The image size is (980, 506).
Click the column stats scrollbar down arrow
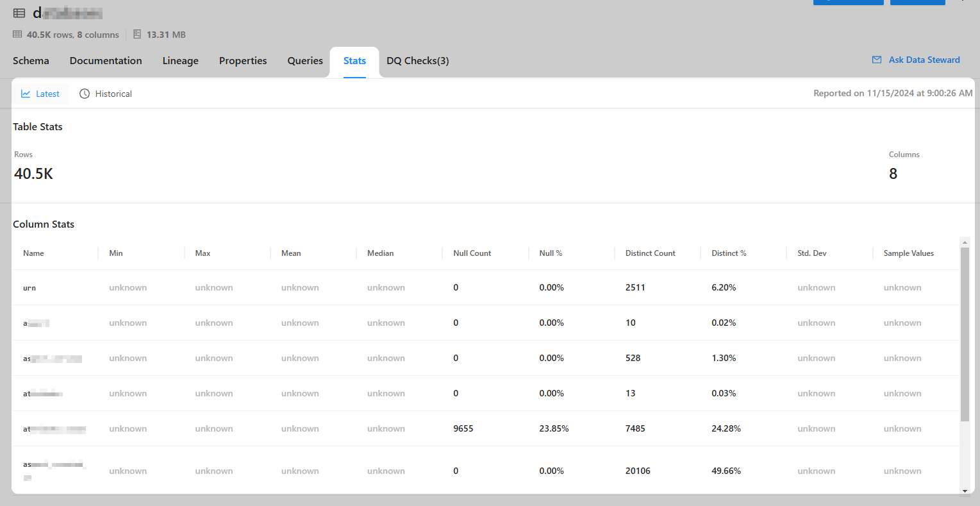pyautogui.click(x=965, y=491)
